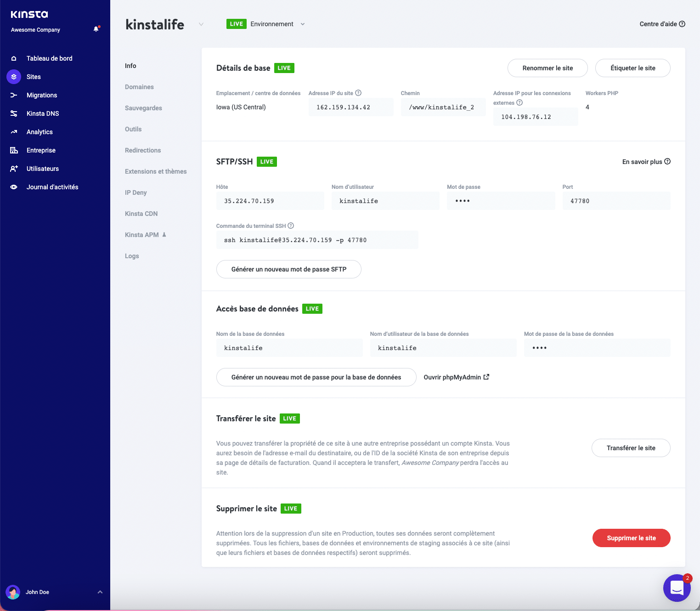Open the Sauvegardes tab
The width and height of the screenshot is (700, 611).
143,108
